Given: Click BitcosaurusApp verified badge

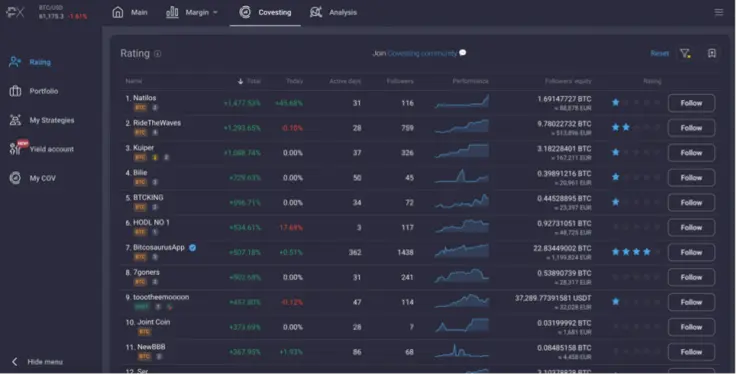Looking at the screenshot, I should (x=192, y=248).
